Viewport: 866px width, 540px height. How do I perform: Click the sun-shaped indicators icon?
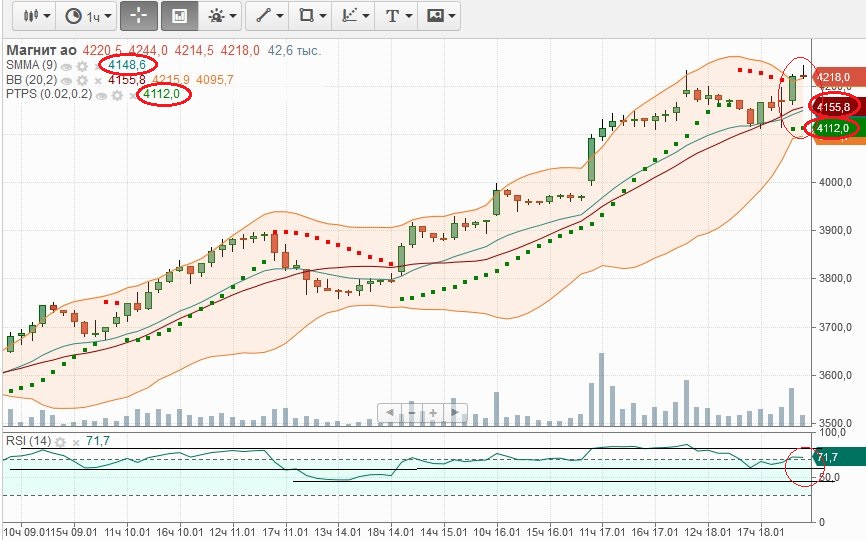point(216,15)
